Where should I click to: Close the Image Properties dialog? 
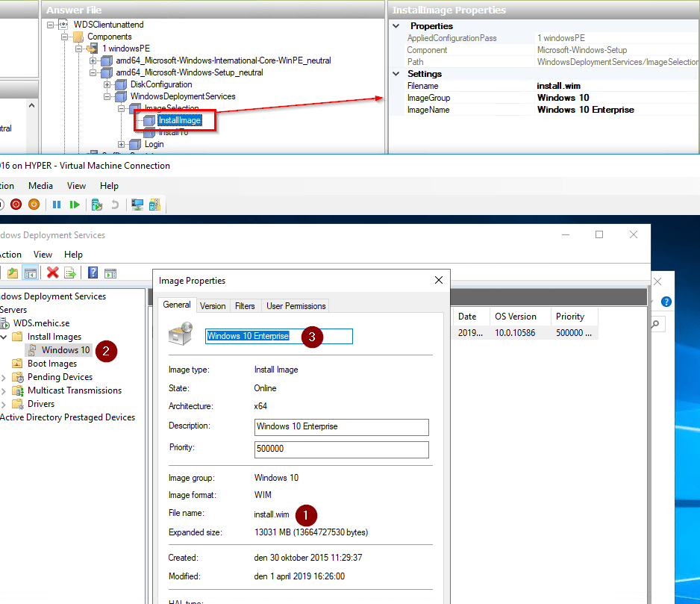(438, 281)
